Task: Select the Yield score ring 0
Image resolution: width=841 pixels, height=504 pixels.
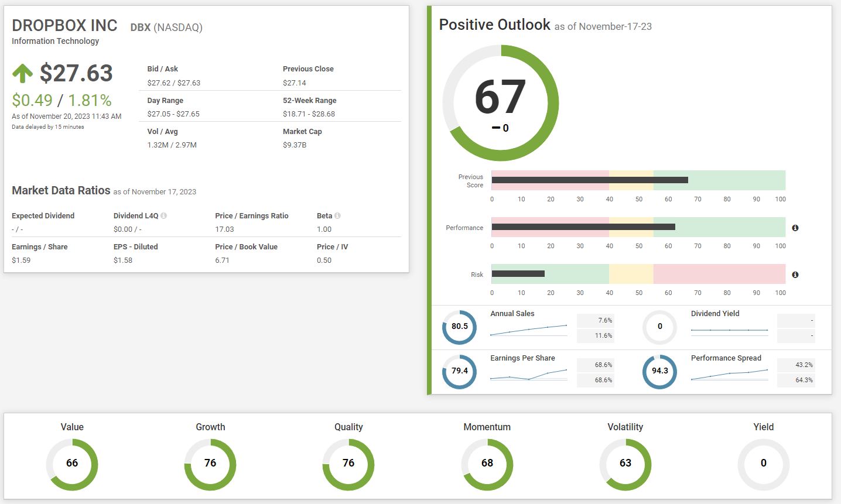Action: (x=764, y=464)
